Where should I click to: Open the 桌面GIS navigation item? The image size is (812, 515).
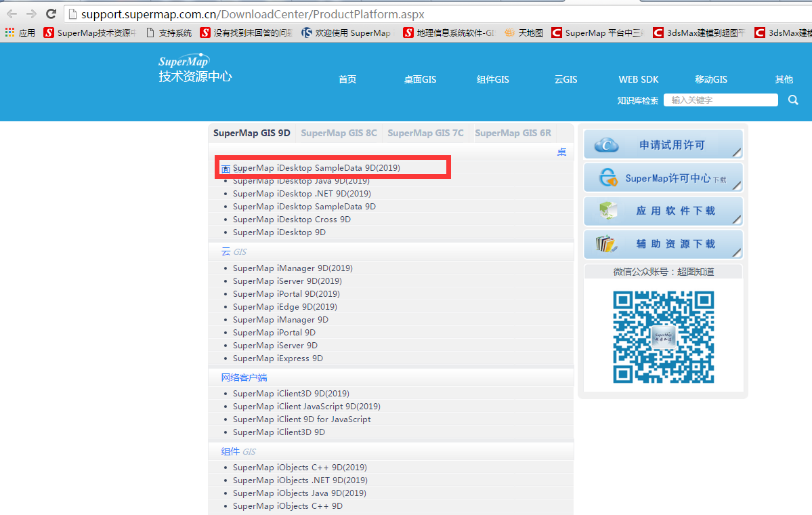[420, 79]
